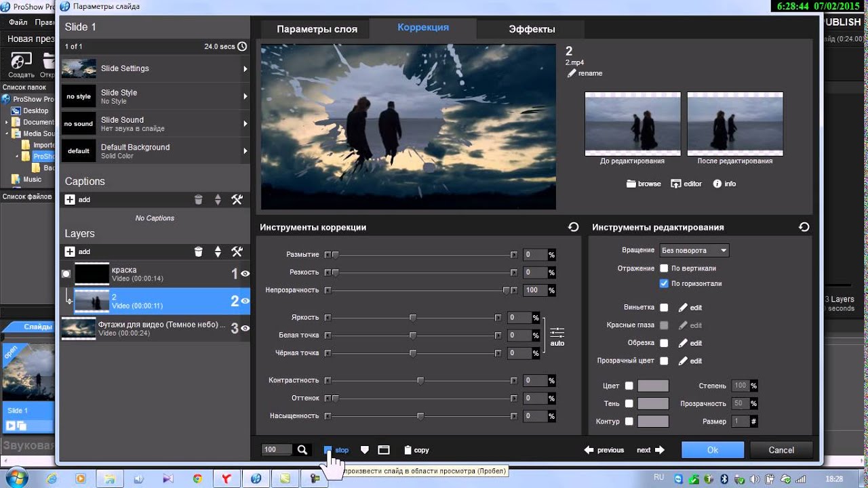Click the Colorize color swatch
The width and height of the screenshot is (868, 488).
pos(653,386)
